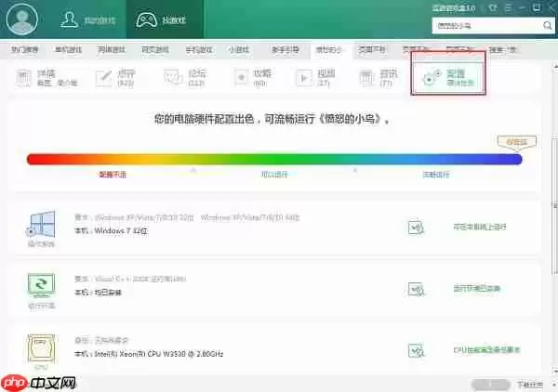Click the Windows operating system icon
Viewport: 558px width, 392px height.
[x=41, y=225]
